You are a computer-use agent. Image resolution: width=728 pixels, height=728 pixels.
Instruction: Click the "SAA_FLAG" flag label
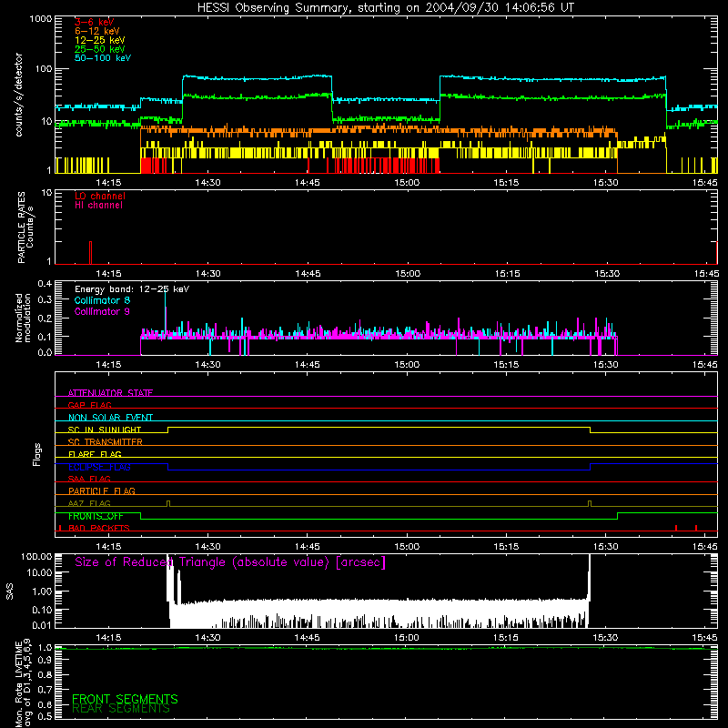pos(89,479)
